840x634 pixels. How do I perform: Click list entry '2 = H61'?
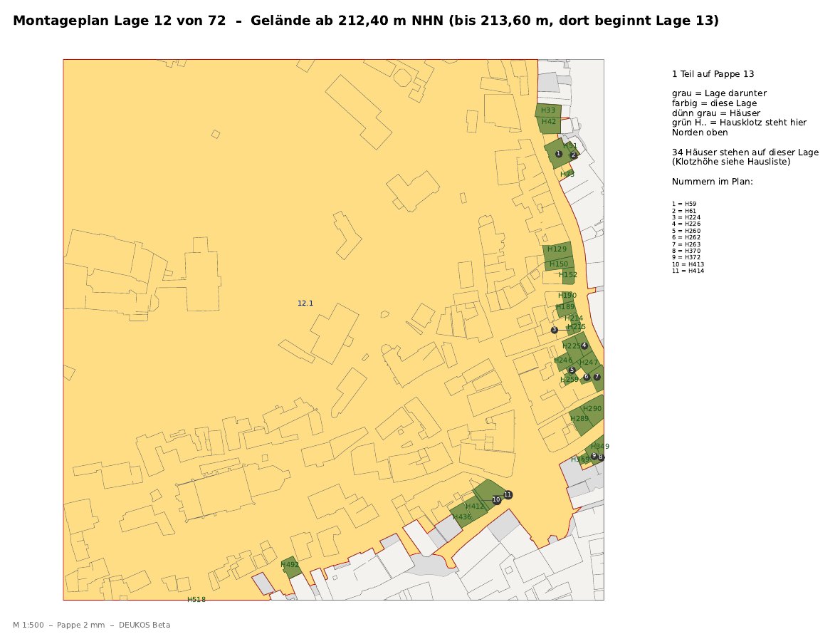tap(684, 211)
